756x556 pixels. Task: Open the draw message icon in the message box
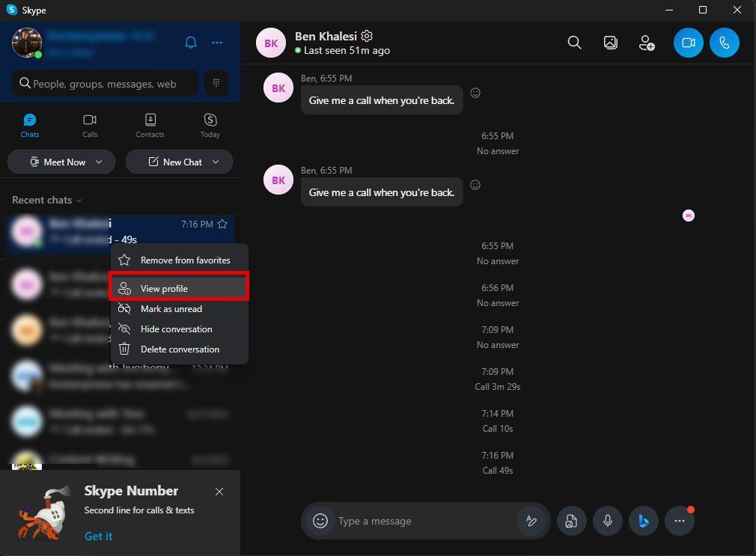(x=531, y=521)
